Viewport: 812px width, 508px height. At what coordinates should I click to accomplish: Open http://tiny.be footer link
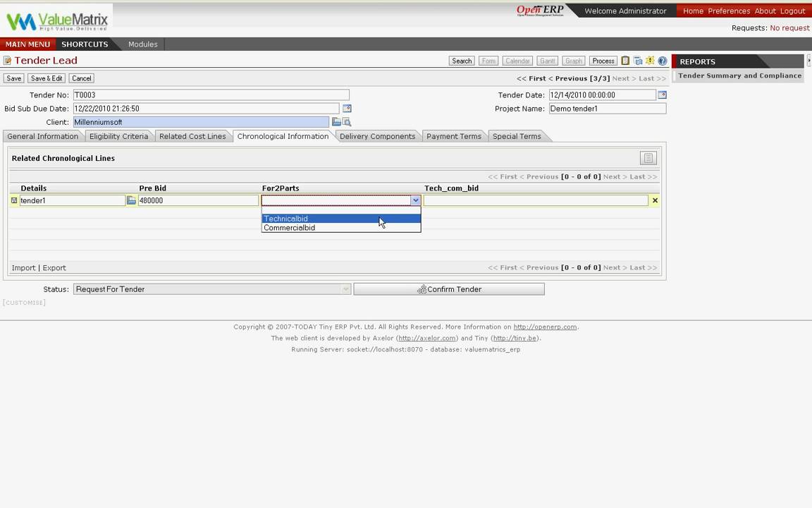point(515,338)
